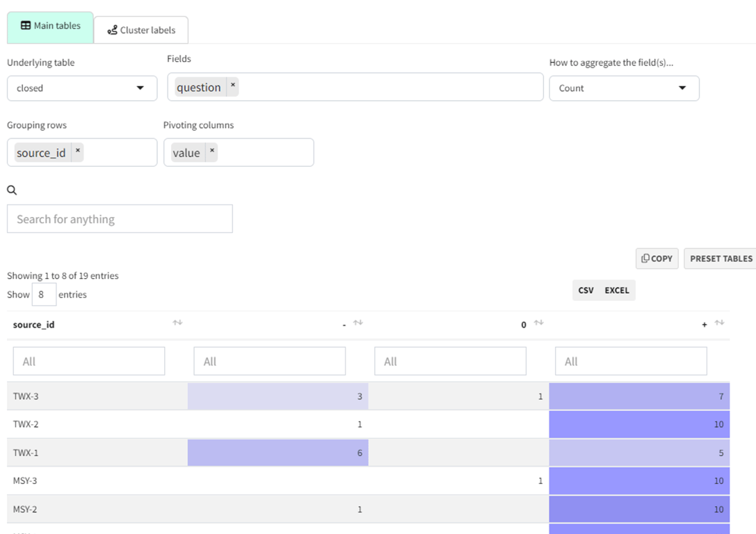The image size is (756, 534).
Task: Remove the value pivoting tag
Action: coord(212,151)
